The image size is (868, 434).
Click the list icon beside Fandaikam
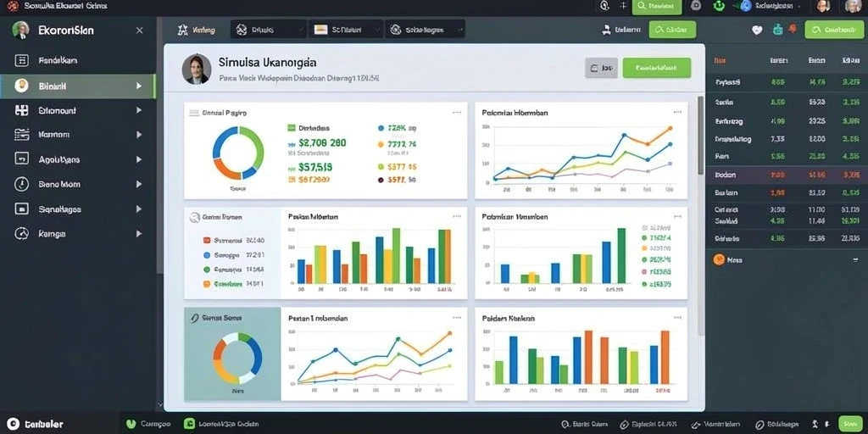tap(21, 60)
